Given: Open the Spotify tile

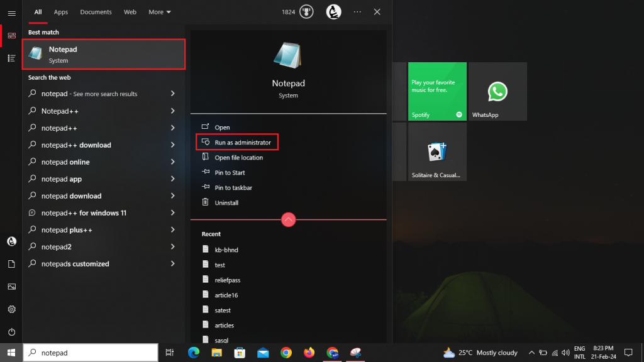Looking at the screenshot, I should point(437,92).
